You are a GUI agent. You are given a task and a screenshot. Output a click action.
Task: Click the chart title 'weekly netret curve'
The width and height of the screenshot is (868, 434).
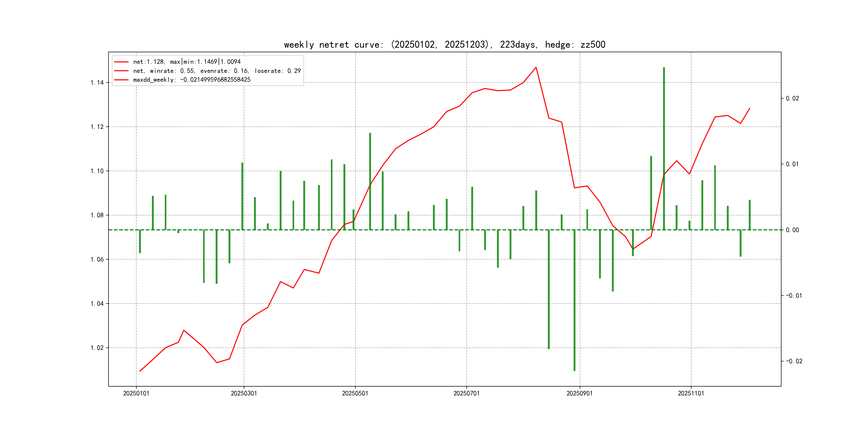[x=444, y=44]
